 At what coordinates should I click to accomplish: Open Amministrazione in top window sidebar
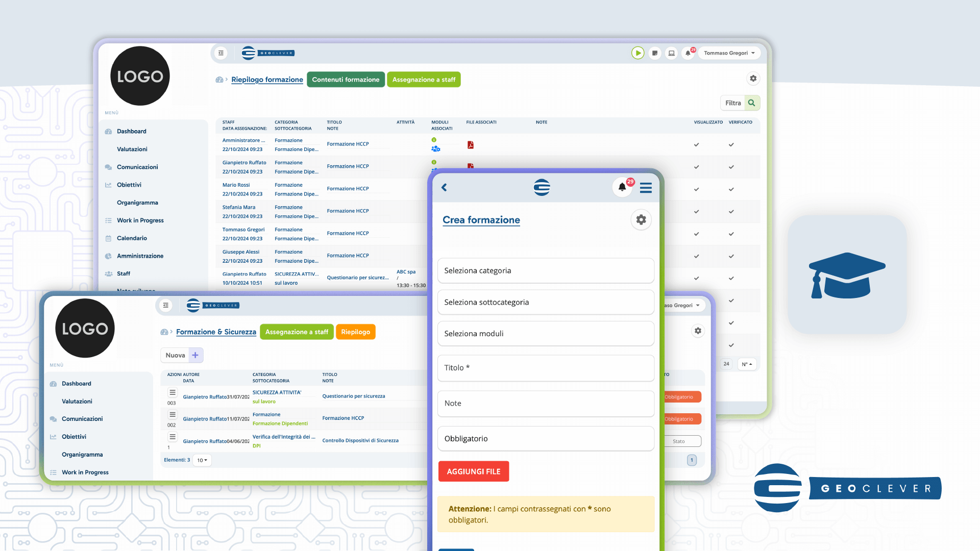coord(140,256)
